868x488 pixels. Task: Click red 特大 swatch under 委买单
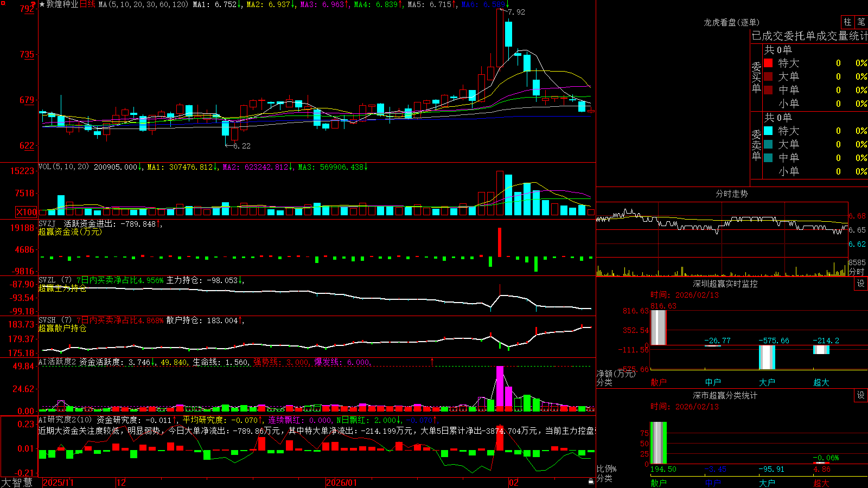768,63
